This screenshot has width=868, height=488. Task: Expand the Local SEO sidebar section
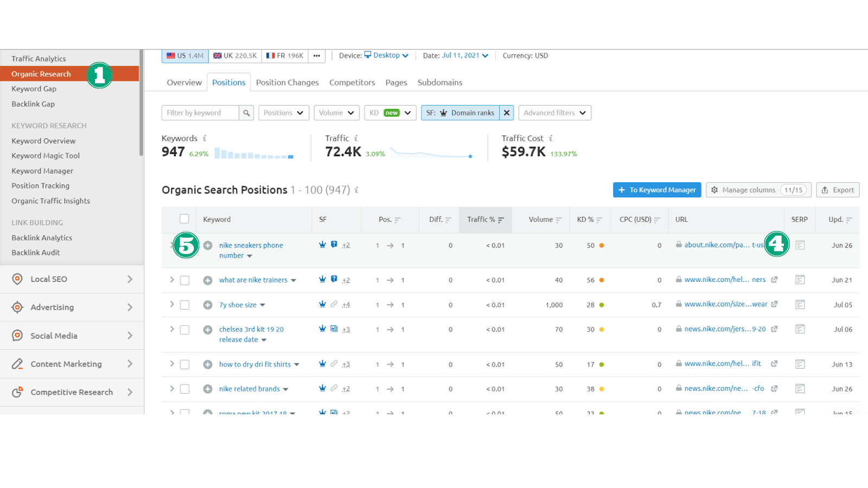pyautogui.click(x=72, y=279)
